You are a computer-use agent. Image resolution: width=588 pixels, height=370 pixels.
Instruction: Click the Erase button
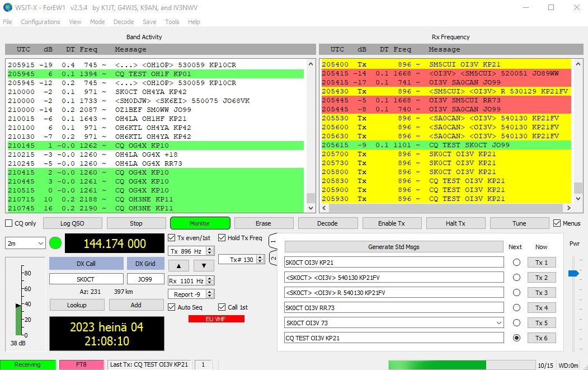pyautogui.click(x=264, y=223)
